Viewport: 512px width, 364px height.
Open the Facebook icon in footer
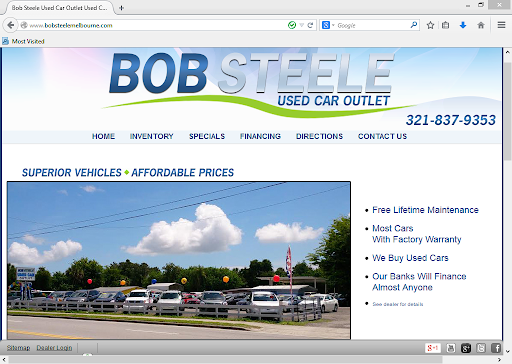tap(496, 348)
